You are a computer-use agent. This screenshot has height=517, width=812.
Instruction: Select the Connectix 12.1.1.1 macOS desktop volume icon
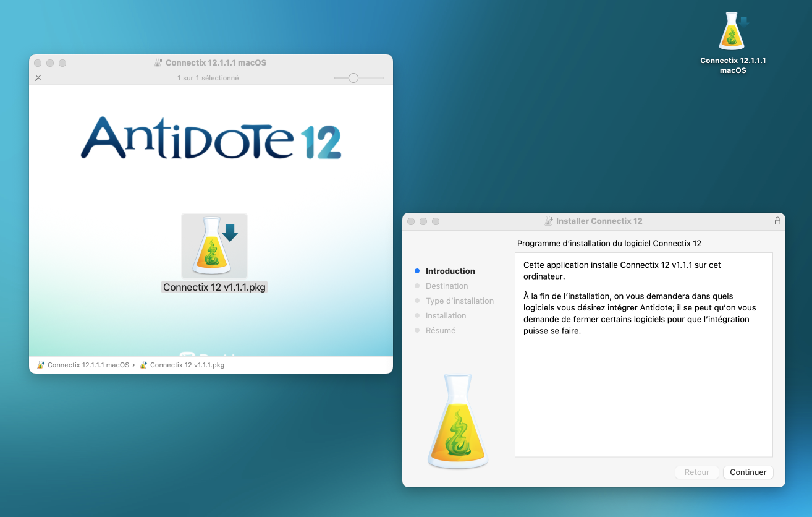(732, 32)
